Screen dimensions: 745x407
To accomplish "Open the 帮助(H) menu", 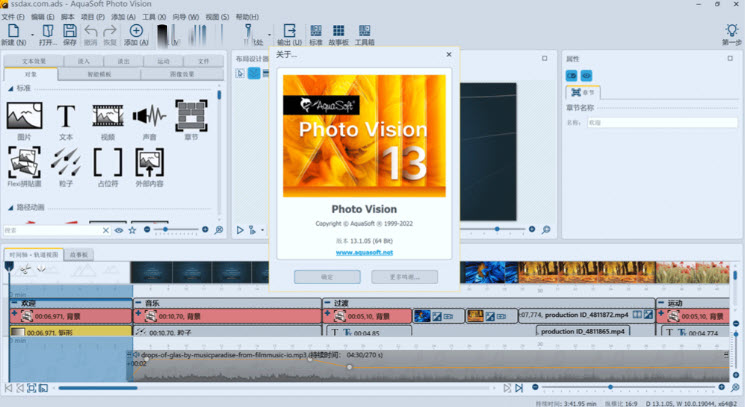I will pyautogui.click(x=245, y=17).
